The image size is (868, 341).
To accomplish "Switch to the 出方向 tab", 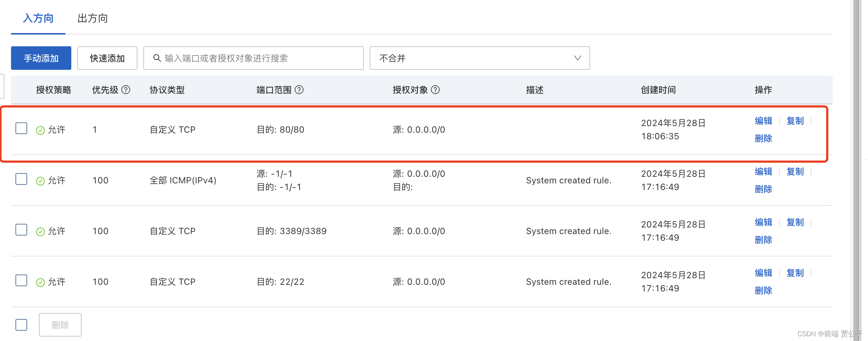I will click(x=93, y=18).
